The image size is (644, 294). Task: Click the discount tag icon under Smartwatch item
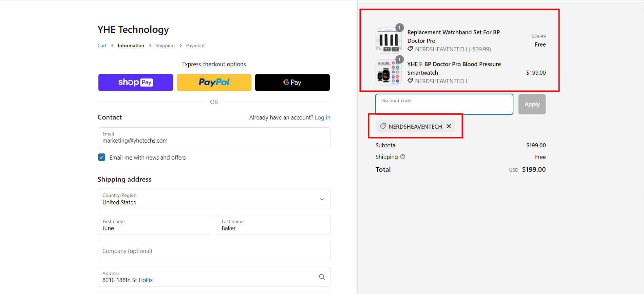tap(410, 81)
